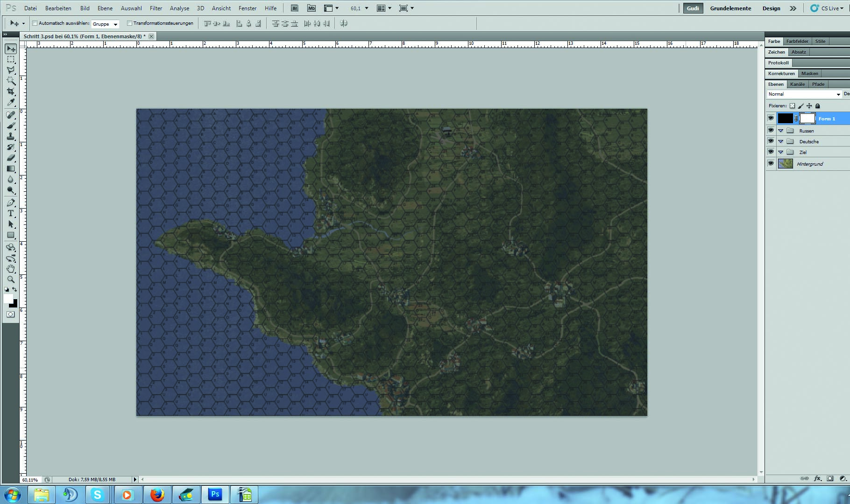
Task: Open the Filter menu
Action: point(156,8)
